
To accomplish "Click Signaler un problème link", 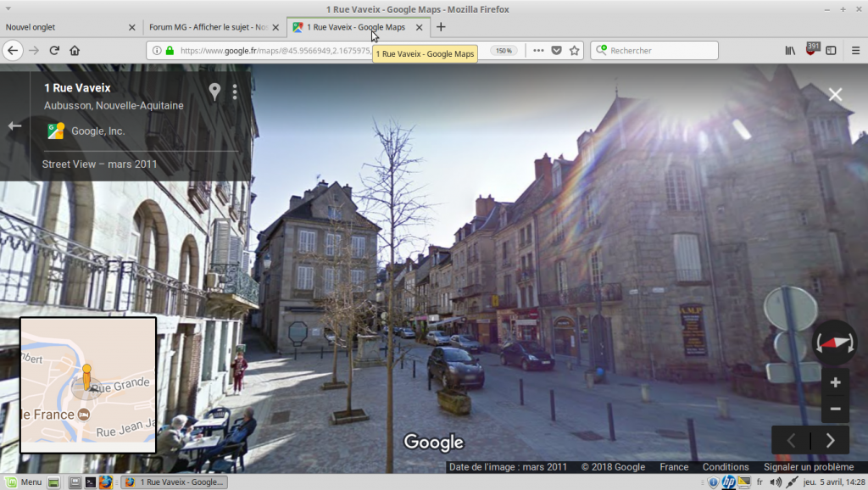I will [x=808, y=467].
